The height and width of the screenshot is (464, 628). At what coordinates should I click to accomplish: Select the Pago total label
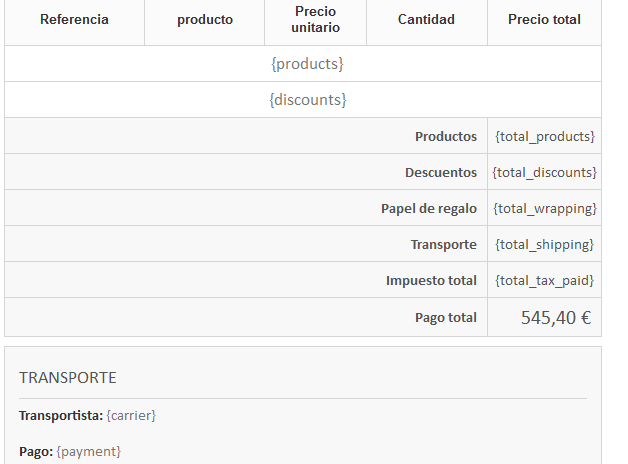pos(446,318)
